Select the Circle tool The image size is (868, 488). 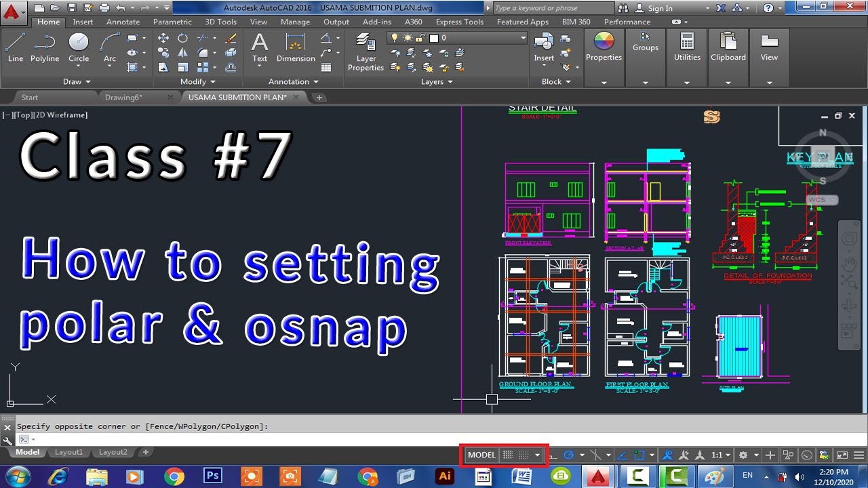coord(79,47)
